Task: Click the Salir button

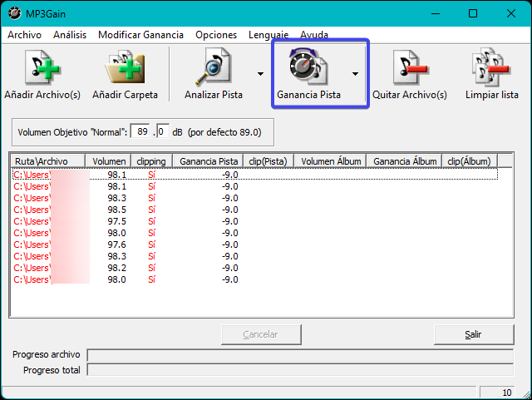Action: click(x=474, y=334)
